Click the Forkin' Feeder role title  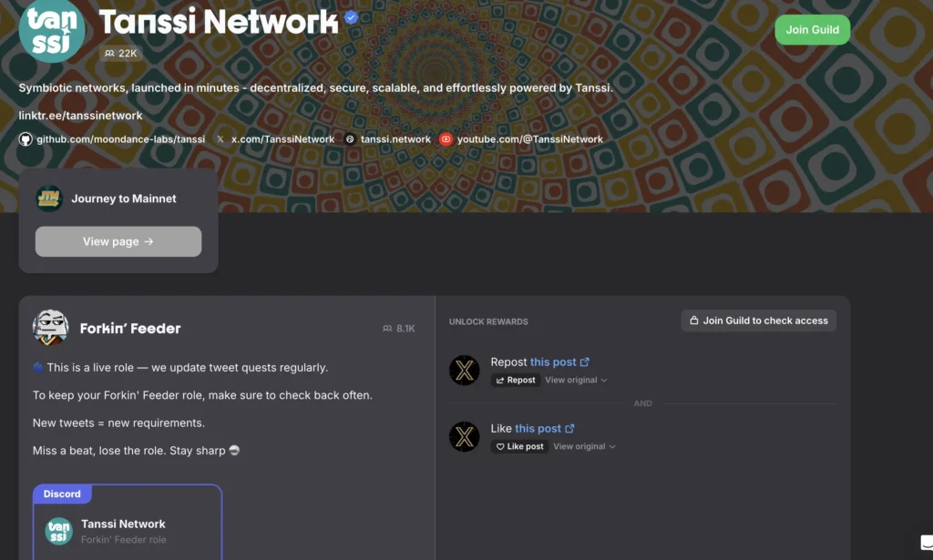click(130, 328)
